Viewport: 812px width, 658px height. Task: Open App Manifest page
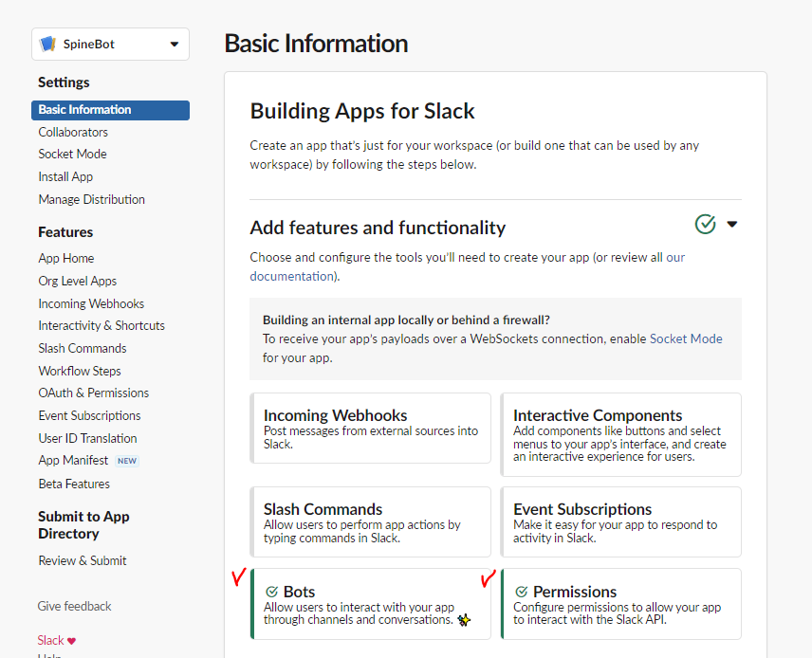click(73, 460)
